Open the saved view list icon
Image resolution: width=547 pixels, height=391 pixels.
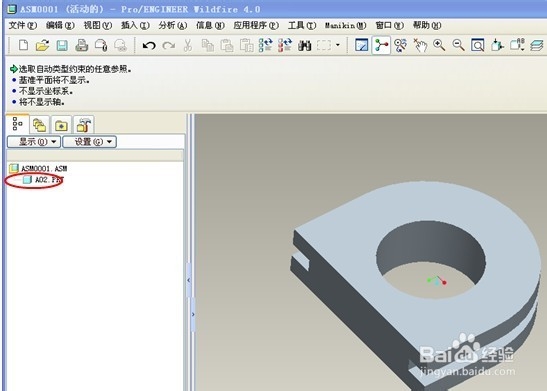point(517,45)
